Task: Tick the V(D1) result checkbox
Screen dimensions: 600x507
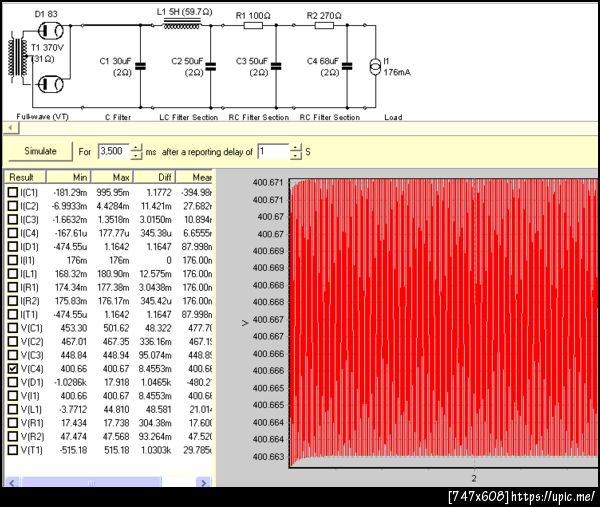Action: (x=13, y=382)
